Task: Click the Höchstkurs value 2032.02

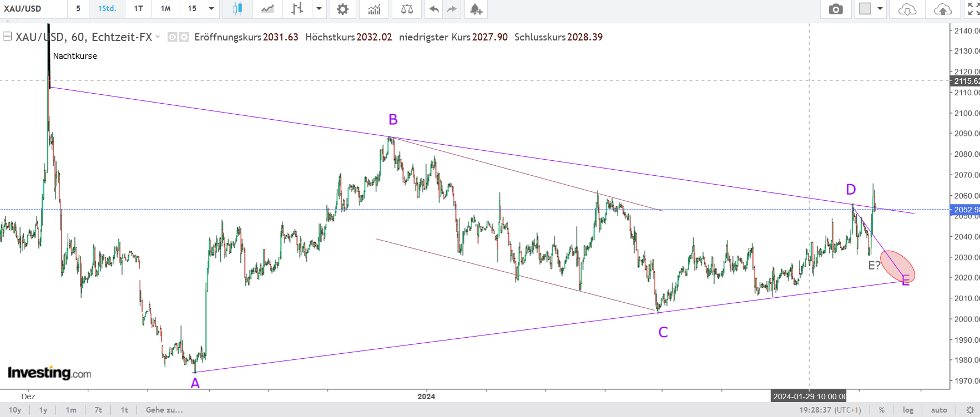Action: point(375,37)
